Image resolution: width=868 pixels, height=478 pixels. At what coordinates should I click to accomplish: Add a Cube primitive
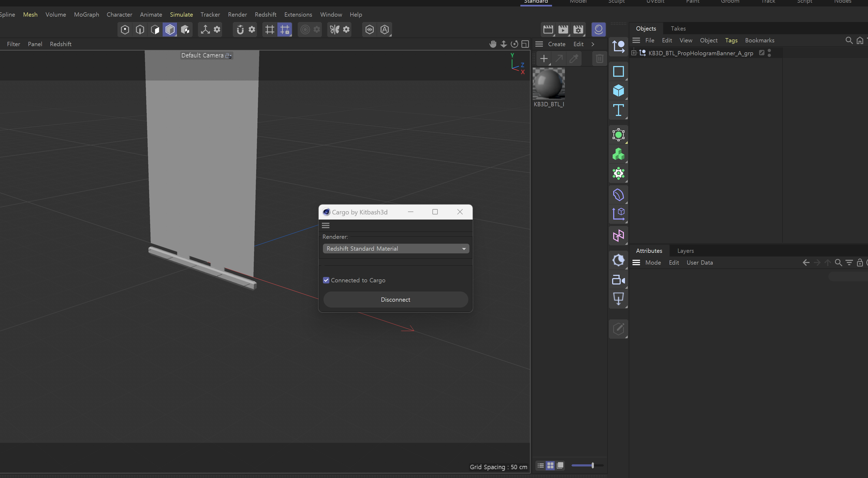click(x=618, y=91)
